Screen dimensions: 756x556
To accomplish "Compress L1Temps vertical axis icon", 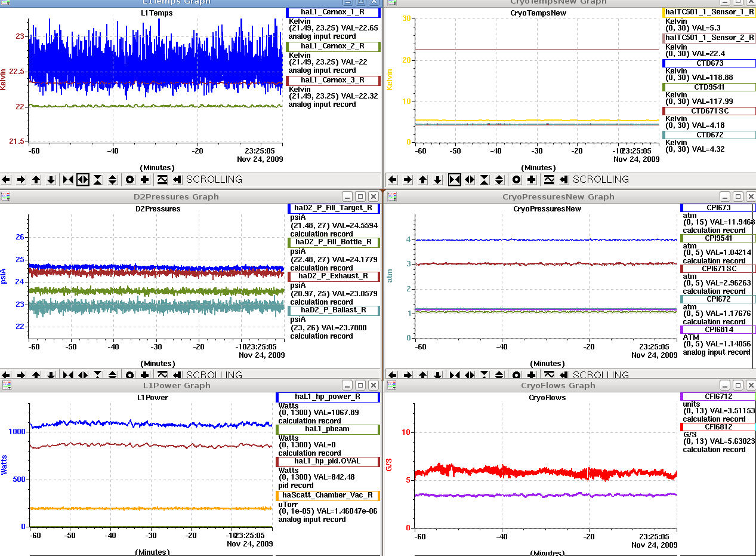I will pos(98,180).
